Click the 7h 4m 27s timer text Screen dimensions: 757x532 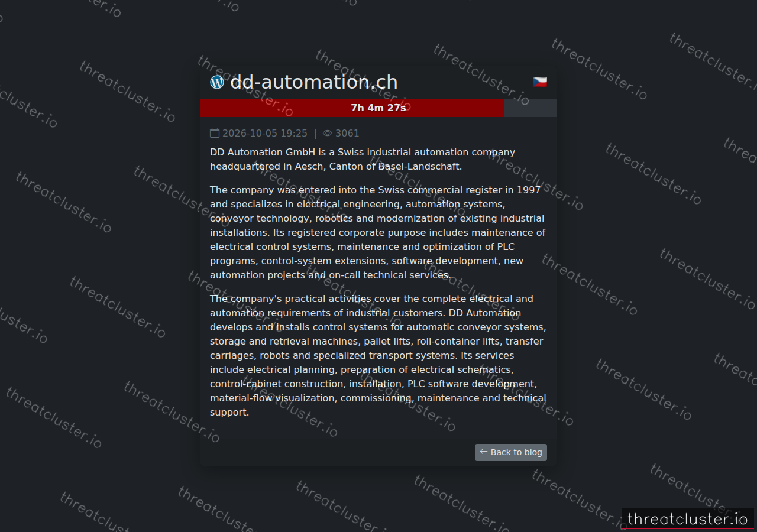(378, 108)
